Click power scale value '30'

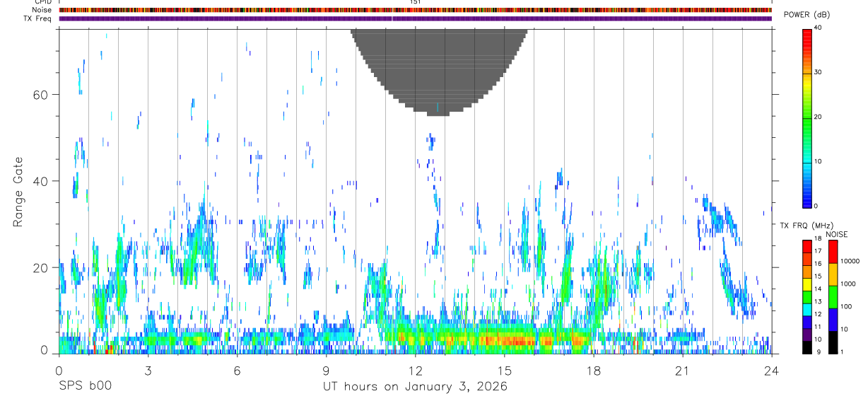[819, 73]
